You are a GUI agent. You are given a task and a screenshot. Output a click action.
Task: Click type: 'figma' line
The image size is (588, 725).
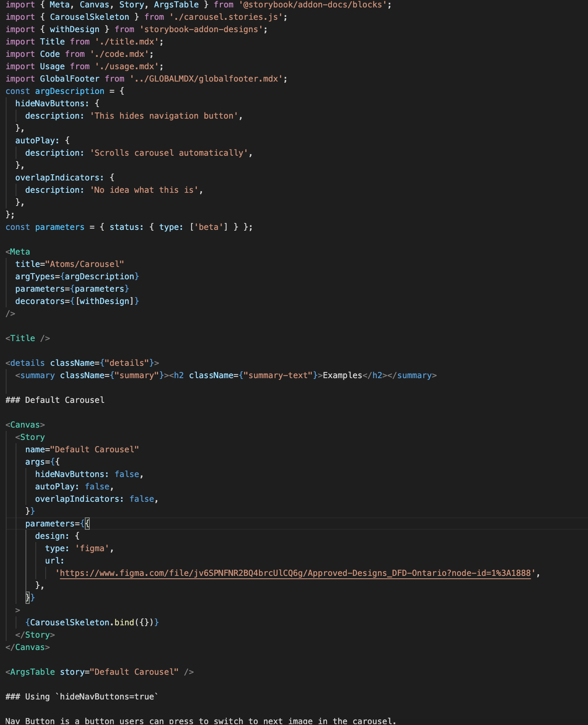pos(79,548)
